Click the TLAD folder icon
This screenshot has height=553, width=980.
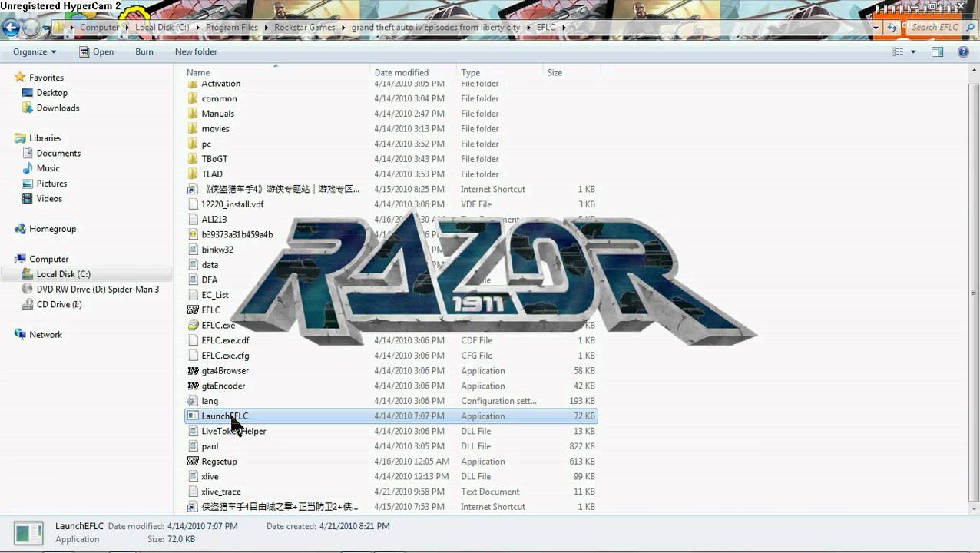(194, 174)
